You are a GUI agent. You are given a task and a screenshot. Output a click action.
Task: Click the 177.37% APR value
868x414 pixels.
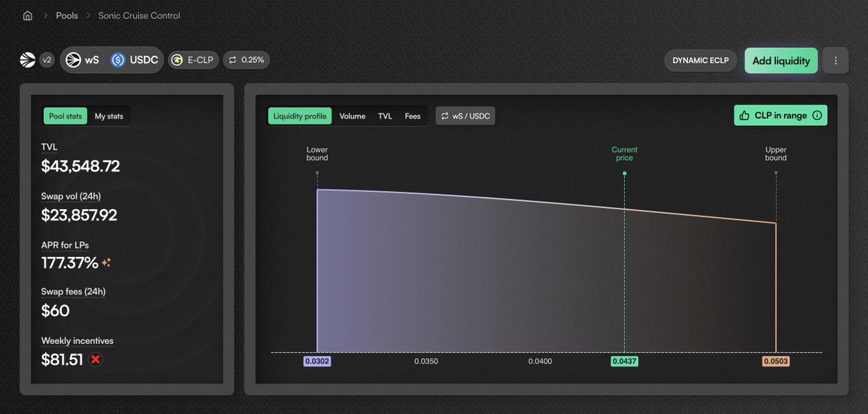69,263
